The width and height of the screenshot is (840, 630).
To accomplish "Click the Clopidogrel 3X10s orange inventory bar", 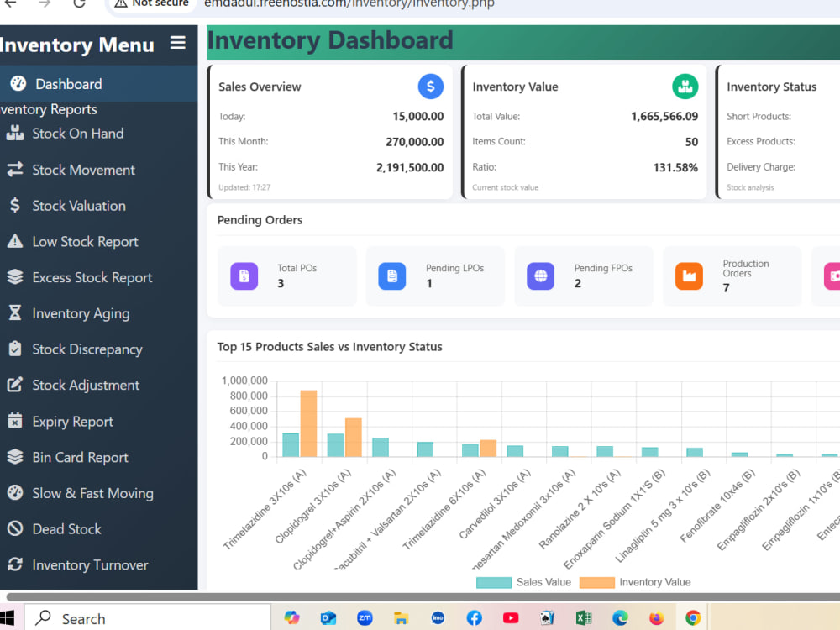I will tap(354, 437).
